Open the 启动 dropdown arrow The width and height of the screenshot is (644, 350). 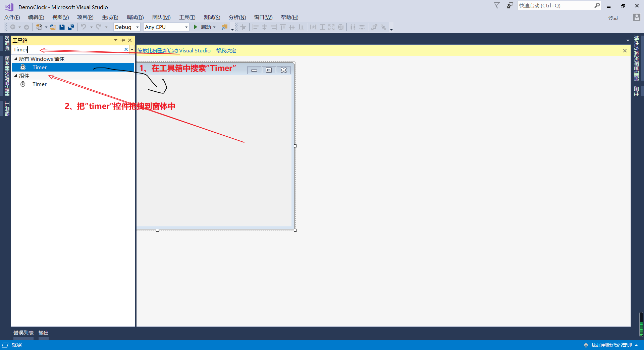click(x=214, y=27)
